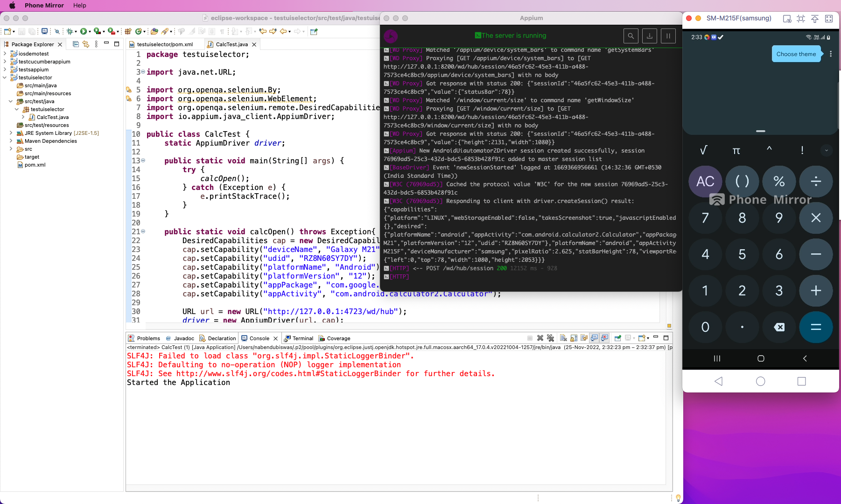The height and width of the screenshot is (504, 841).
Task: Open the upload icon in Appium window
Action: pos(650,35)
